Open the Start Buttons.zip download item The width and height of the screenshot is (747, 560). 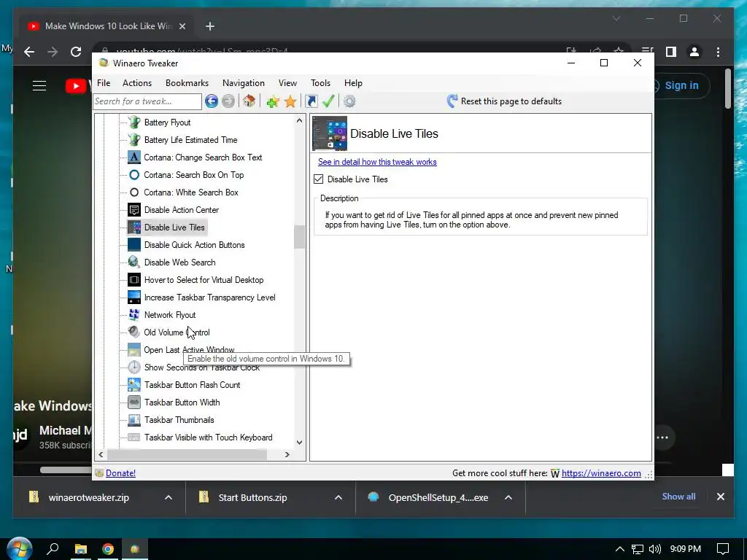click(x=252, y=497)
